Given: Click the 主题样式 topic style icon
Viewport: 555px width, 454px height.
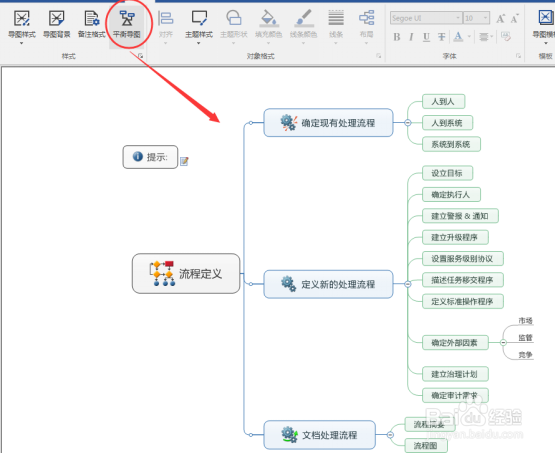Looking at the screenshot, I should point(199,18).
